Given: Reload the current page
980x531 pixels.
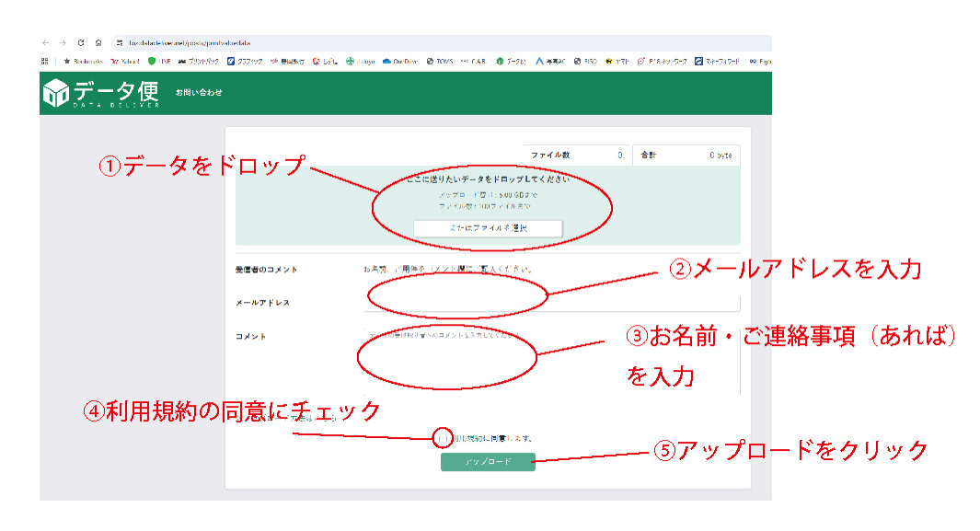Looking at the screenshot, I should pyautogui.click(x=81, y=42).
